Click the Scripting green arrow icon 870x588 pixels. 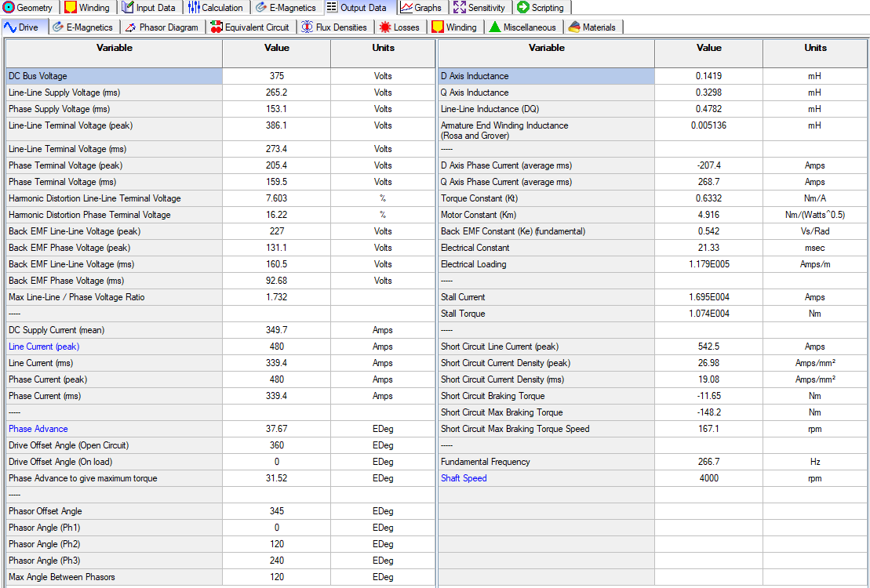point(522,8)
